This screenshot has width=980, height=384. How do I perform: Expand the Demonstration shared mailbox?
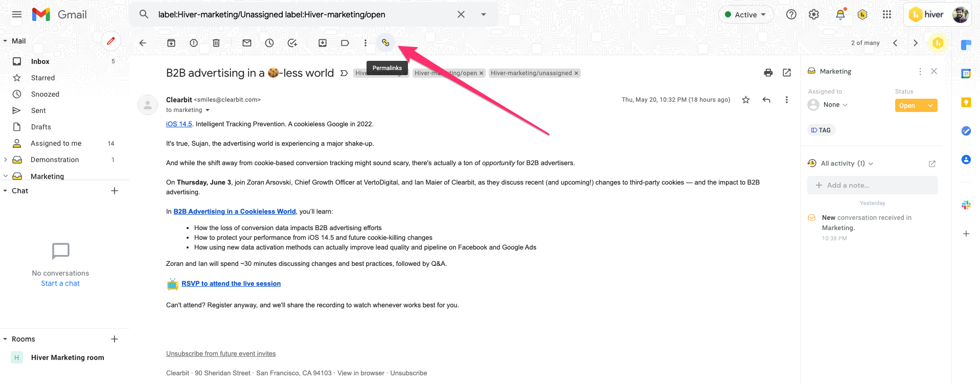coord(6,160)
